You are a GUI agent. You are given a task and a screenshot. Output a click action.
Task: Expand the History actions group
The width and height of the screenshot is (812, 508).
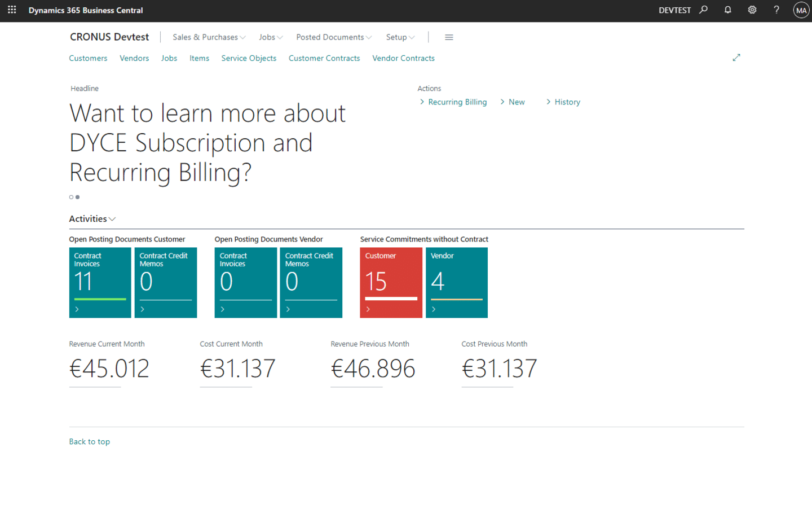[x=563, y=102]
